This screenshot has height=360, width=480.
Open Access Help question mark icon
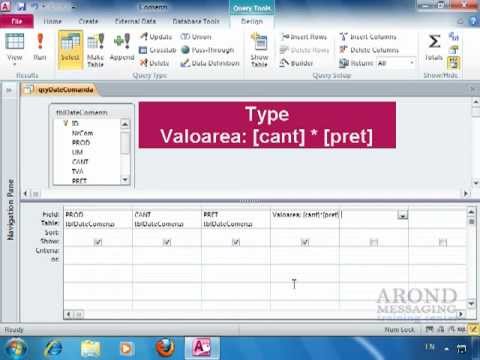pyautogui.click(x=473, y=21)
